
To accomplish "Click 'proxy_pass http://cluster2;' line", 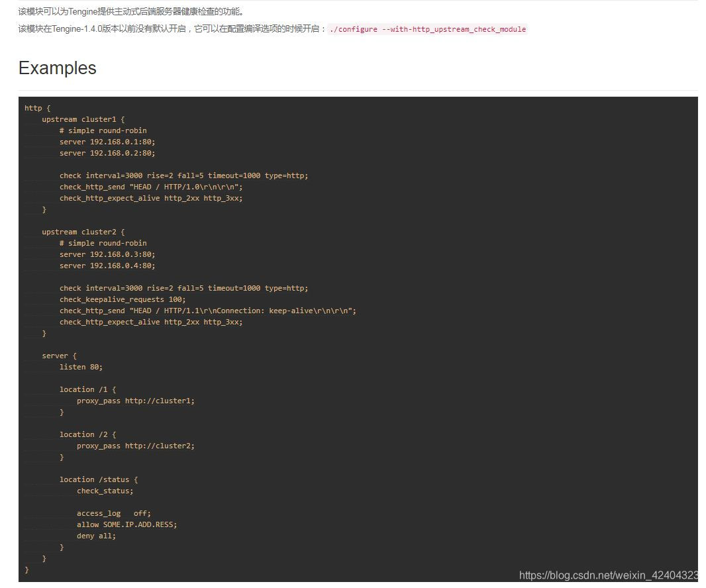I will [136, 446].
